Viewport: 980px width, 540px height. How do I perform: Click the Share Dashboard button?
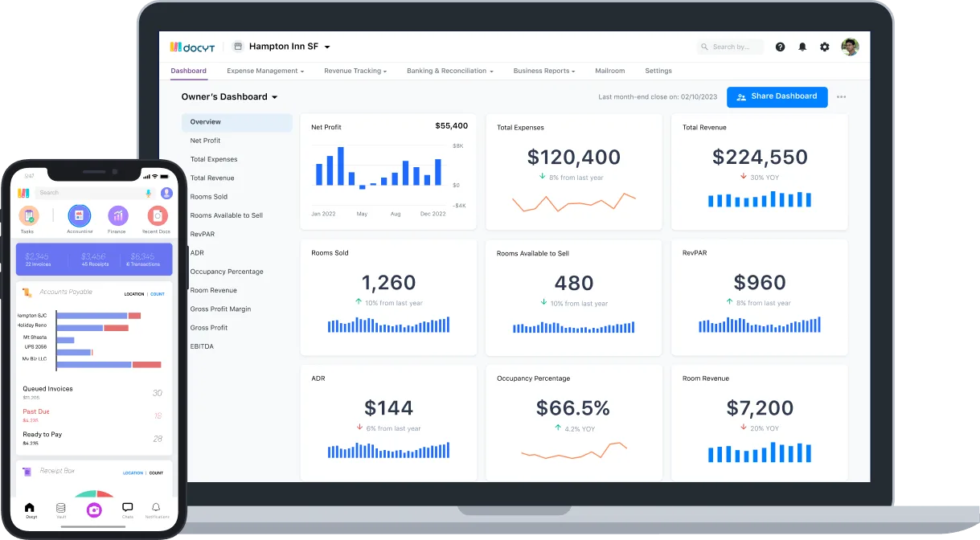(777, 96)
